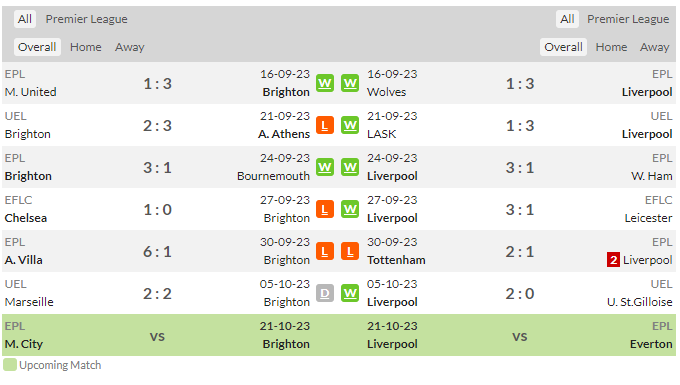Switch left panel to Home matches

86,47
